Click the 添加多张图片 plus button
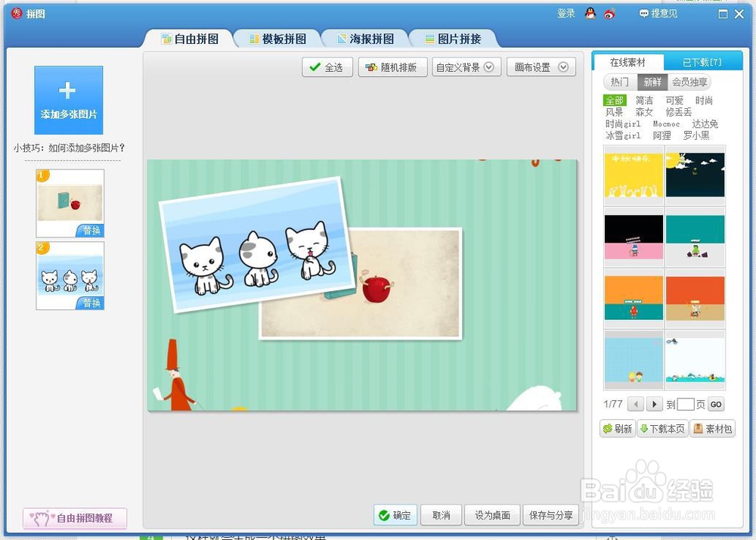Screen dimensions: 756x540 tap(69, 101)
